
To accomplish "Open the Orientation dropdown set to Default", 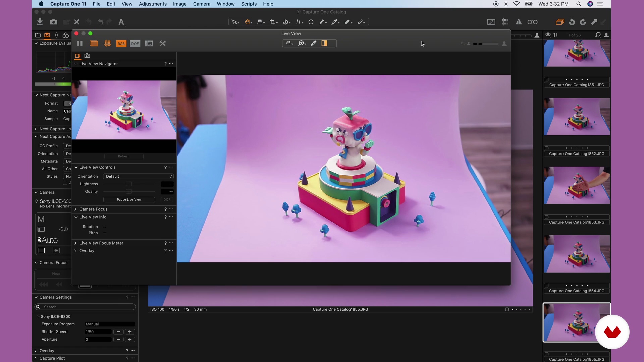I will click(138, 176).
